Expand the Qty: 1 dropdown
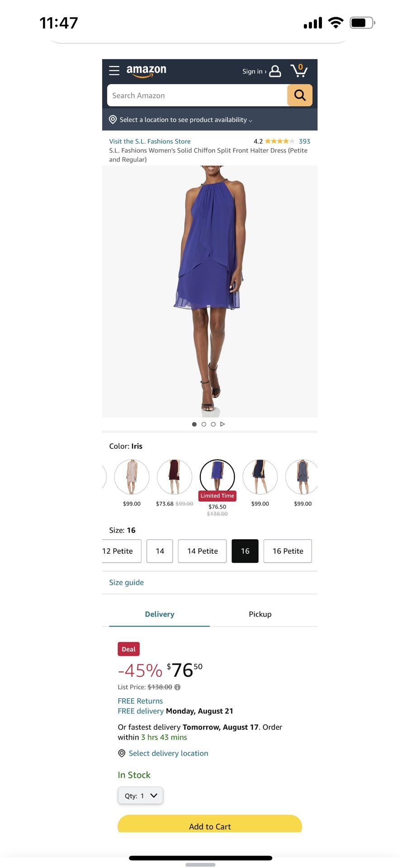Viewport: 401px width, 868px height. coord(141,796)
